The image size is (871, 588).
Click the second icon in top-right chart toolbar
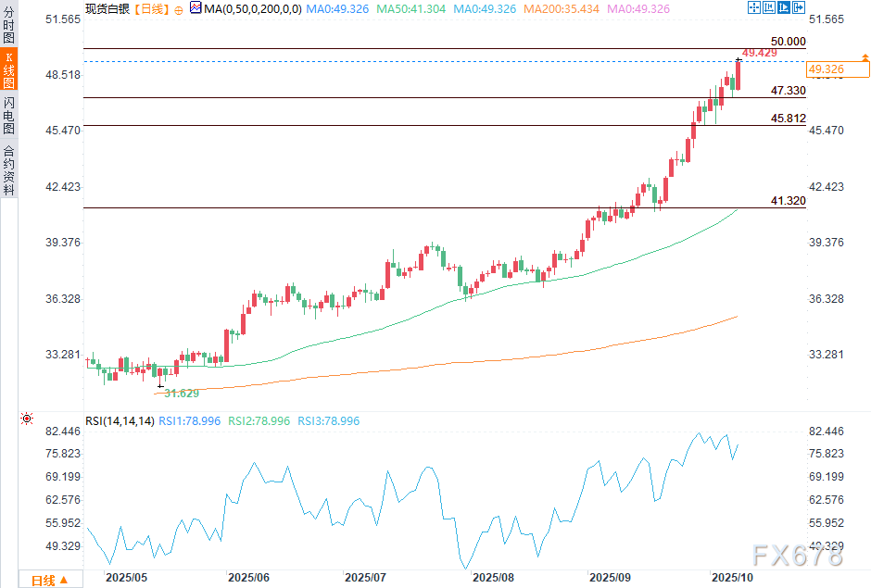767,8
